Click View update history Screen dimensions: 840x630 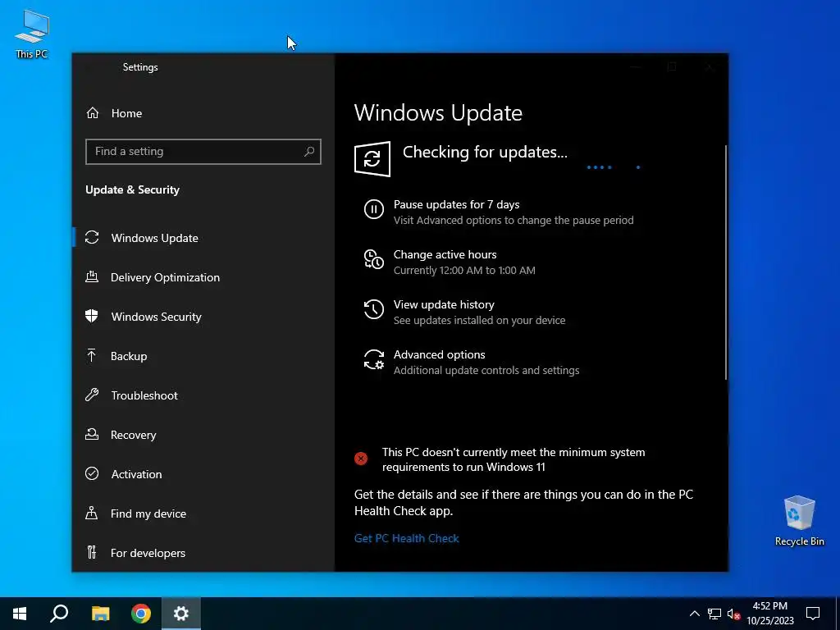click(x=444, y=304)
